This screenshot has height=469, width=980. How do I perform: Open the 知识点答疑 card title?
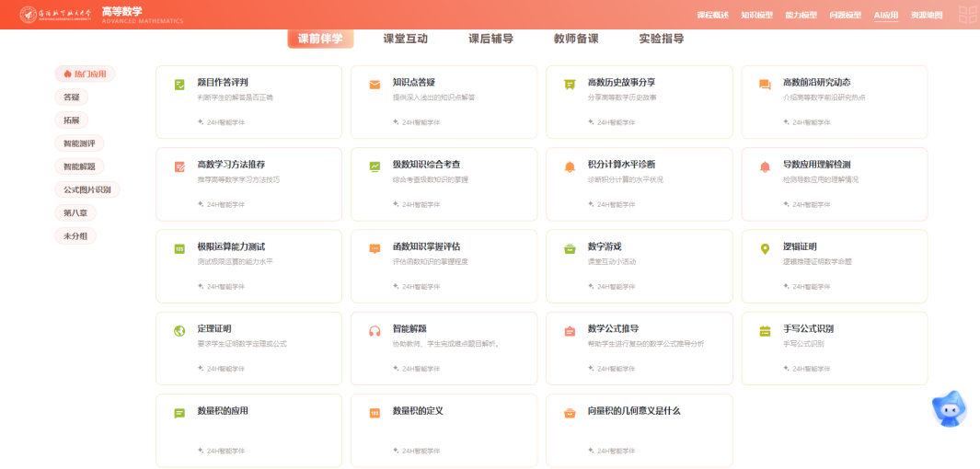pyautogui.click(x=414, y=82)
